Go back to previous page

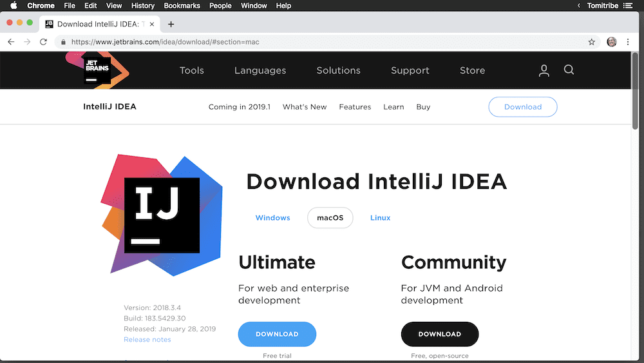tap(11, 42)
